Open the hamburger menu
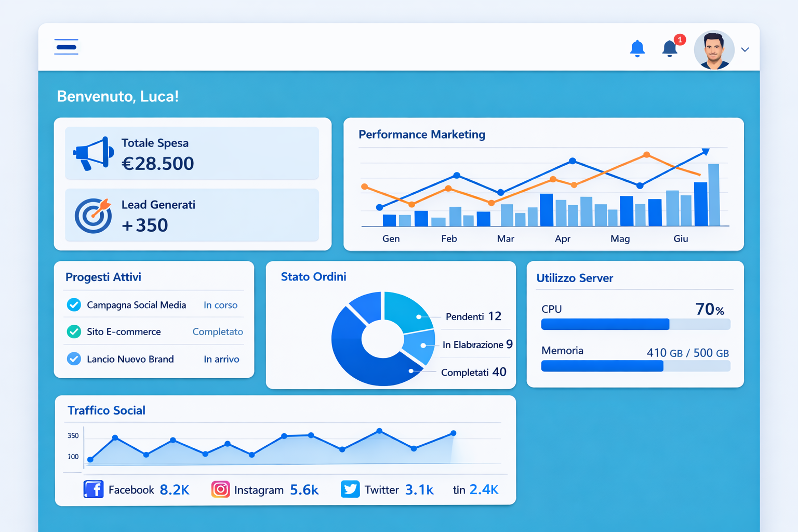Screen dimensions: 798x532 66,47
